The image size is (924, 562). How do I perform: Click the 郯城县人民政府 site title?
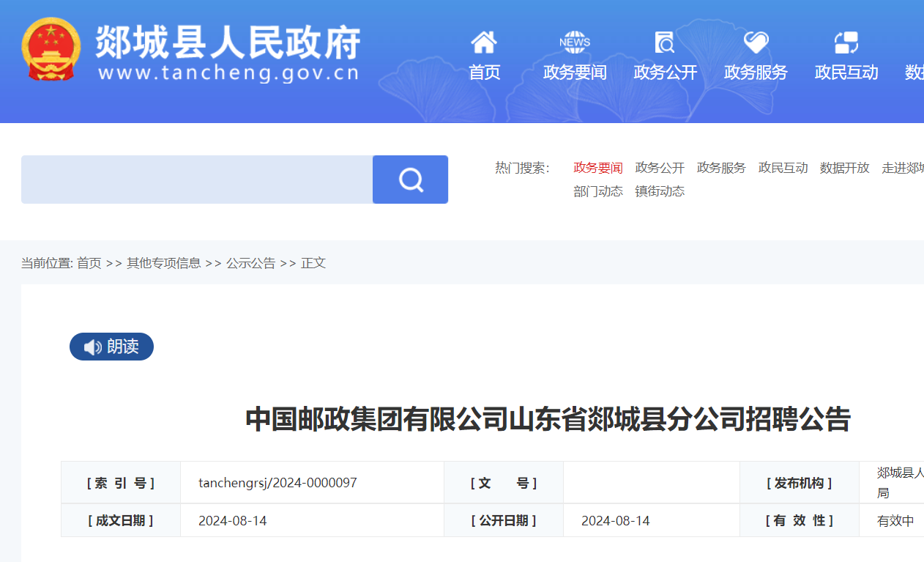(x=228, y=42)
